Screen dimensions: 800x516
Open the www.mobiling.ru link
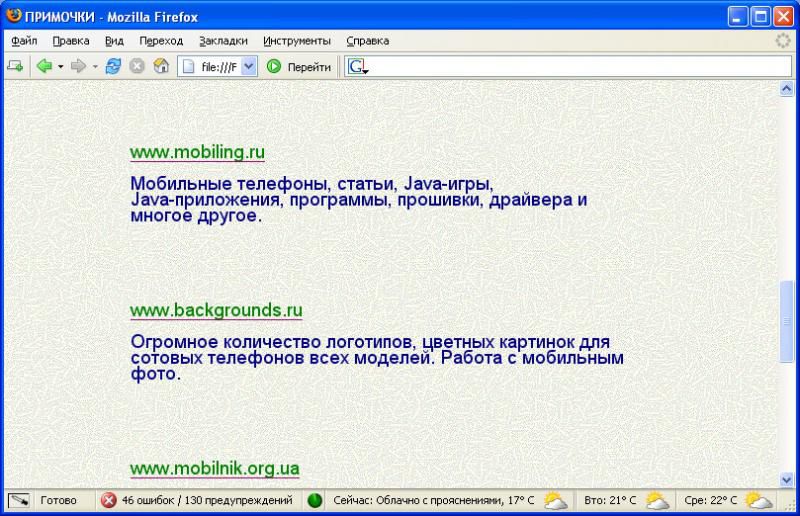point(197,153)
